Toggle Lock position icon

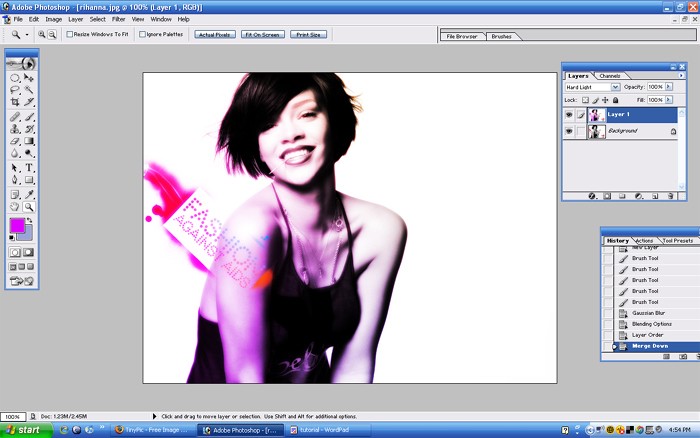pos(605,100)
